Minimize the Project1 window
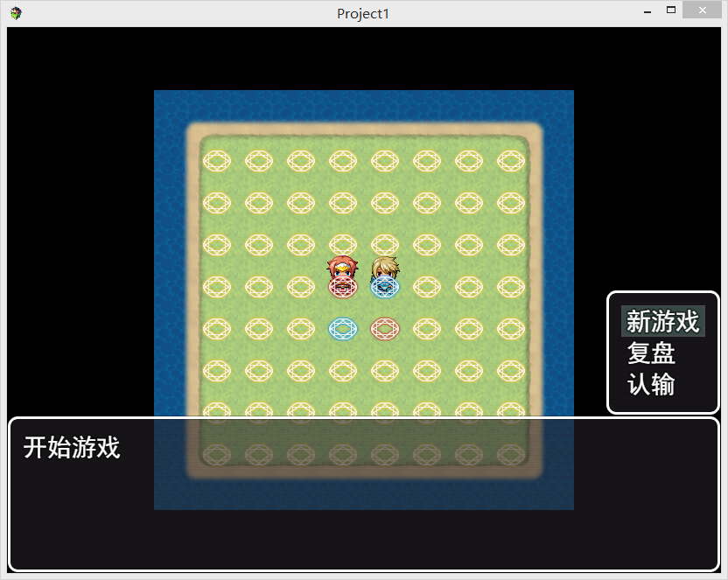The width and height of the screenshot is (728, 580). click(647, 11)
